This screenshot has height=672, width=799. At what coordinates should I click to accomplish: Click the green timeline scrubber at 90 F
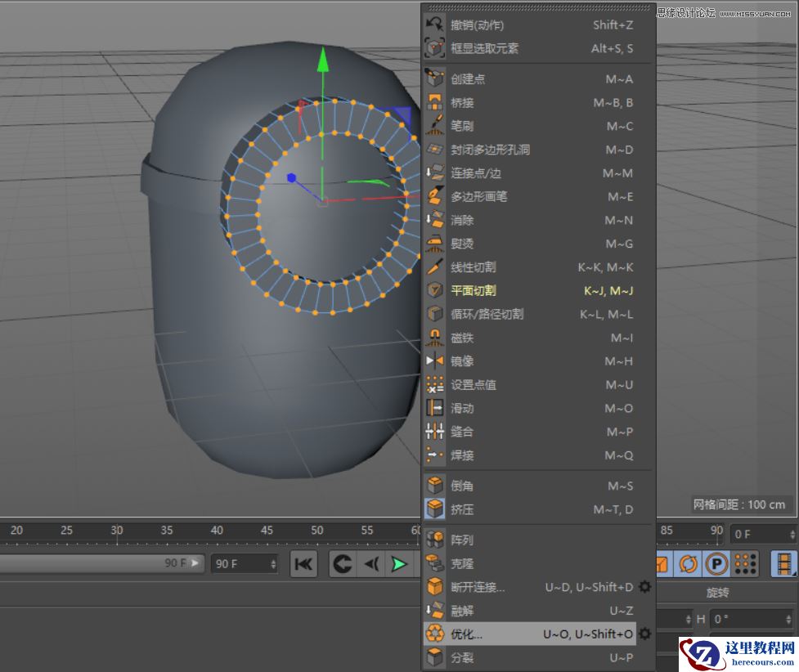click(x=400, y=564)
